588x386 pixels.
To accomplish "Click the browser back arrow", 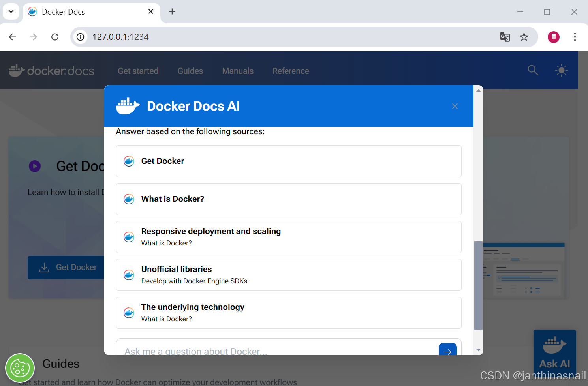I will [x=13, y=37].
